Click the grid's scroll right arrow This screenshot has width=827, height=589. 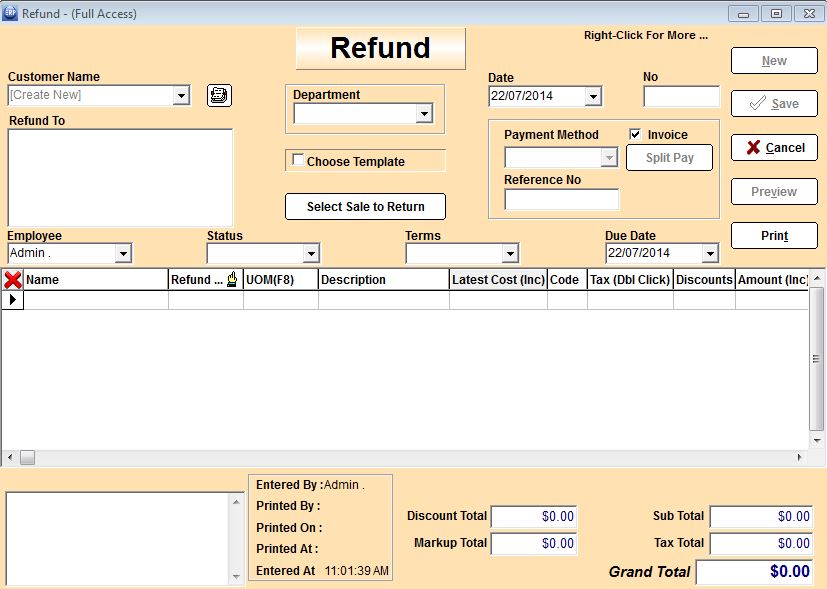pyautogui.click(x=799, y=457)
